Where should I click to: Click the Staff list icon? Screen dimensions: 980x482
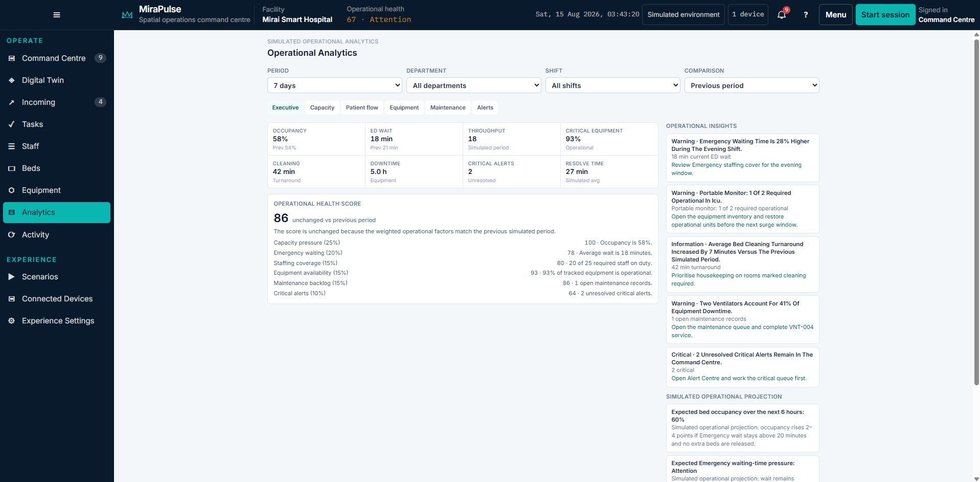click(12, 146)
